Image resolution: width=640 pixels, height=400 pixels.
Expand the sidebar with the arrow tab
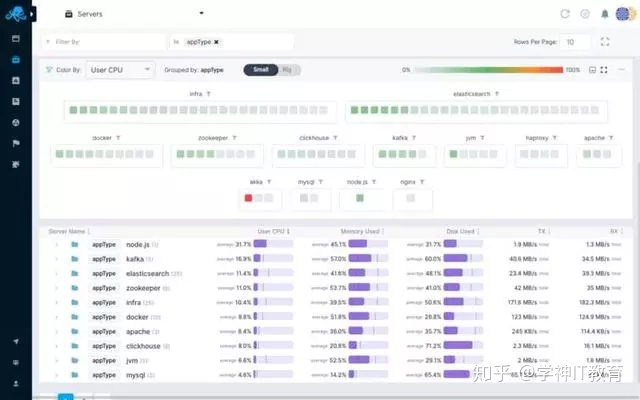tap(33, 14)
